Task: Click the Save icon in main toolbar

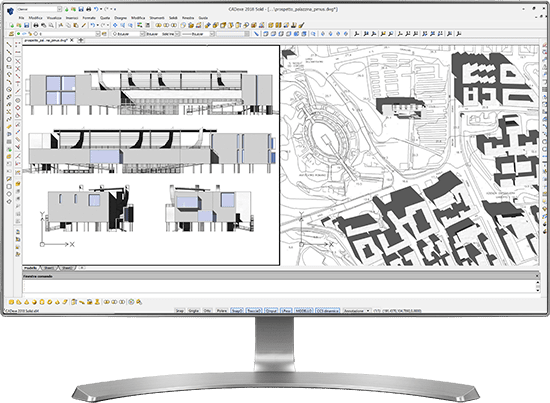Action: pos(26,25)
